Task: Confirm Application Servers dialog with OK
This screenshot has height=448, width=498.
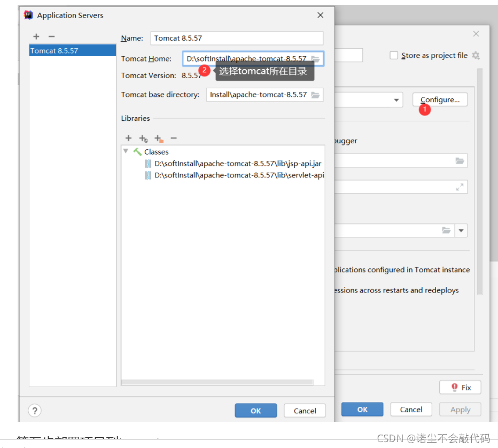Action: (255, 411)
